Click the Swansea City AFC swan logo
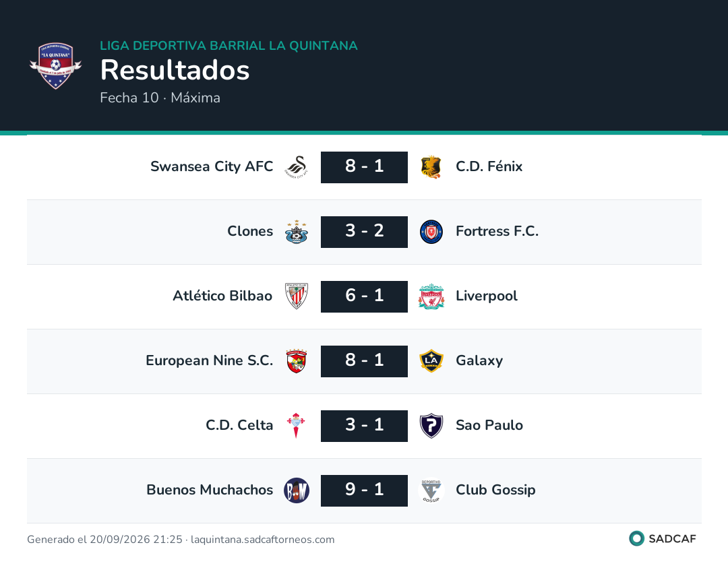The height and width of the screenshot is (574, 728). tap(296, 167)
